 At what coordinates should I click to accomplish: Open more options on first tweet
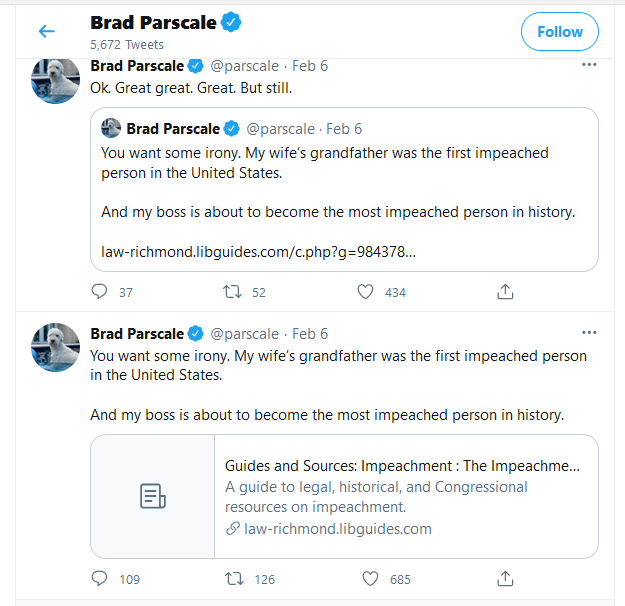click(x=589, y=65)
